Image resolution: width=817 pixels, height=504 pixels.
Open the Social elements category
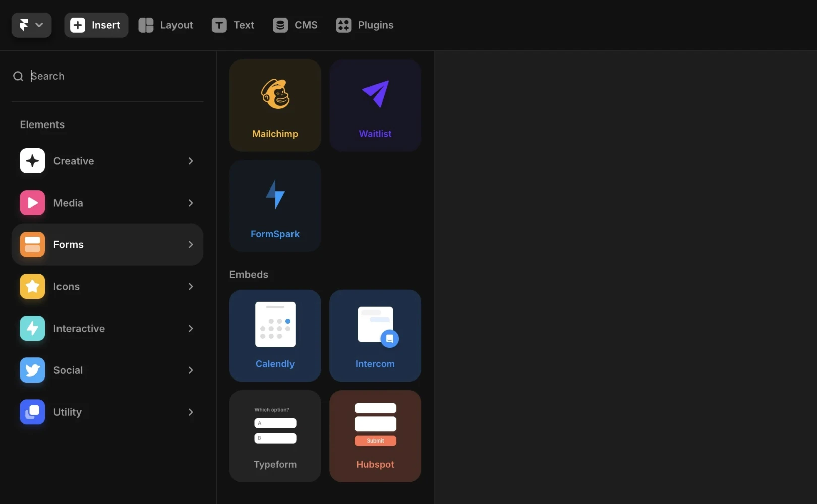tap(107, 370)
